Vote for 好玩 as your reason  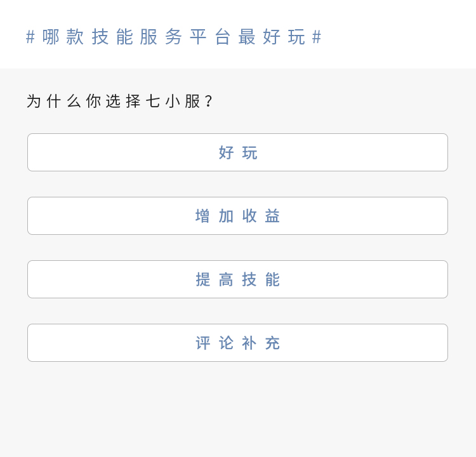click(x=237, y=152)
